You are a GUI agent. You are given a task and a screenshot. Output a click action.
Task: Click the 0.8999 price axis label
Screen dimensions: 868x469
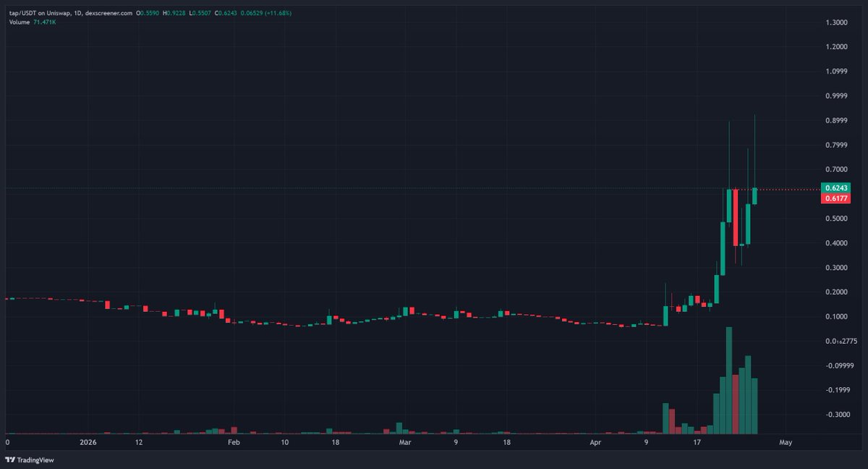point(836,121)
